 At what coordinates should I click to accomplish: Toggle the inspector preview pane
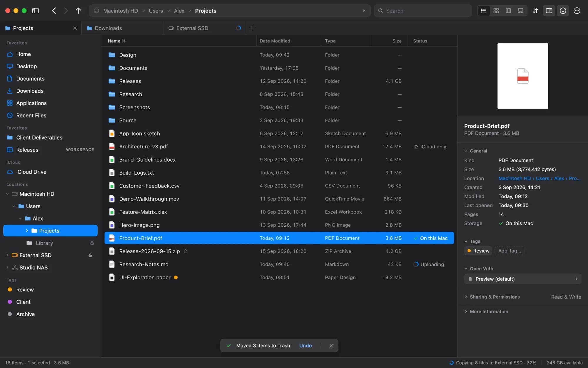coord(549,11)
